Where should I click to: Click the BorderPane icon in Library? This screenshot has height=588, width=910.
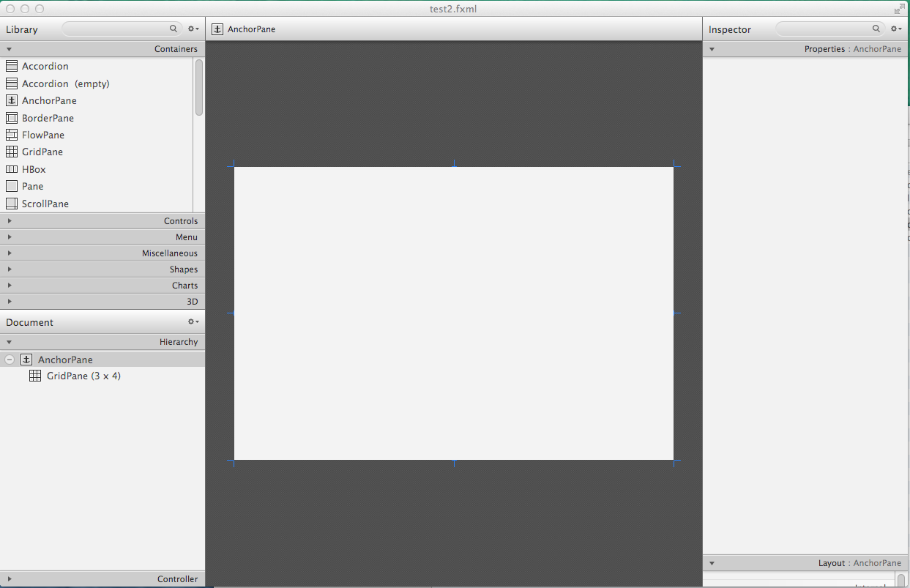pos(12,118)
